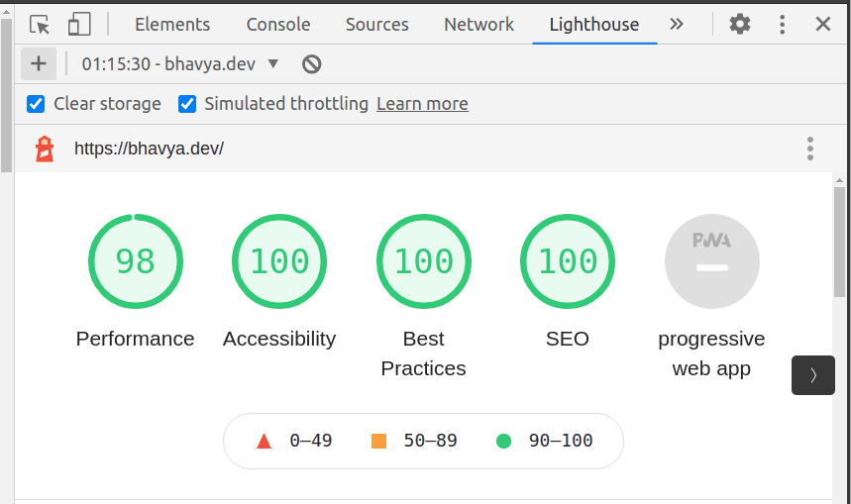The width and height of the screenshot is (851, 504).
Task: Open the Learn more link
Action: tap(422, 104)
